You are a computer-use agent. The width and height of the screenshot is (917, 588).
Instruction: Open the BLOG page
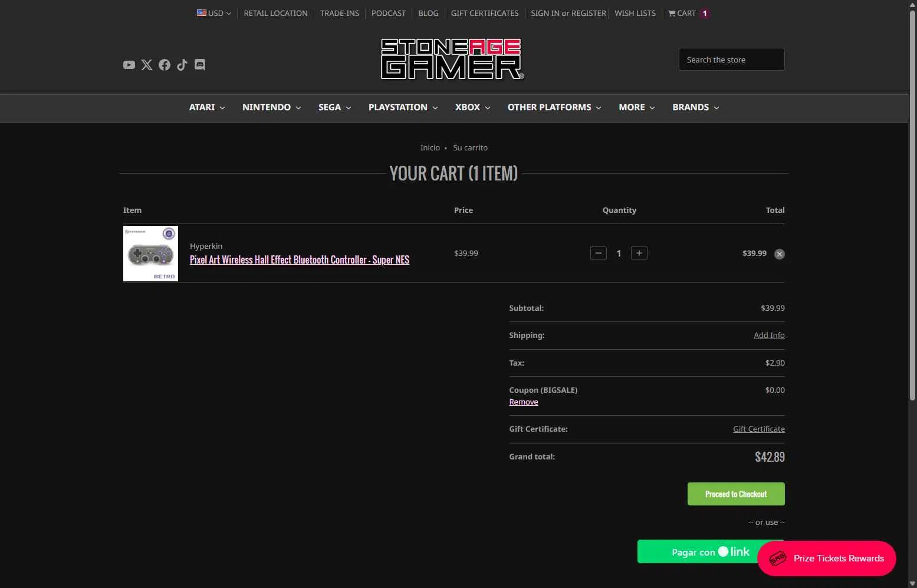[x=428, y=13]
